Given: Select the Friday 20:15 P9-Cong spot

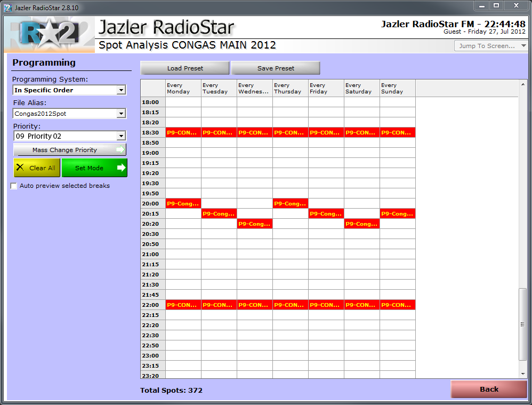Looking at the screenshot, I should tap(326, 214).
